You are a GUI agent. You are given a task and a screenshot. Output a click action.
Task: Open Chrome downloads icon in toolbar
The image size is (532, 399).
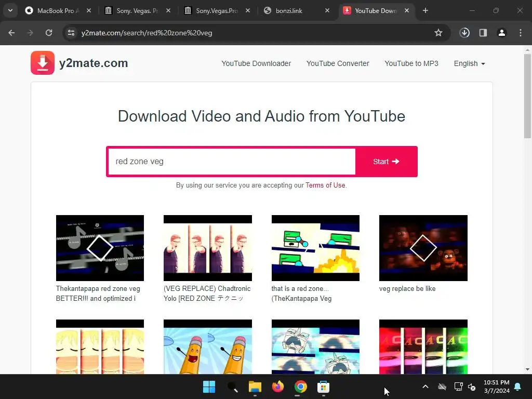coord(464,33)
